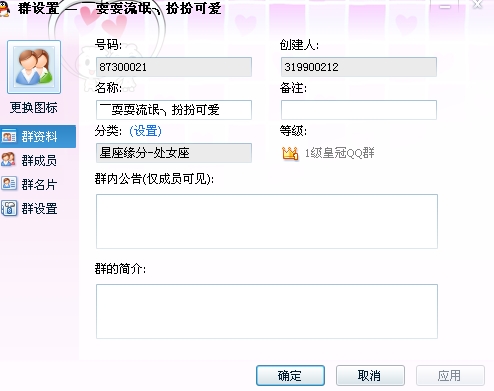Switch to the 群成员 tab
494x391 pixels.
[x=38, y=160]
